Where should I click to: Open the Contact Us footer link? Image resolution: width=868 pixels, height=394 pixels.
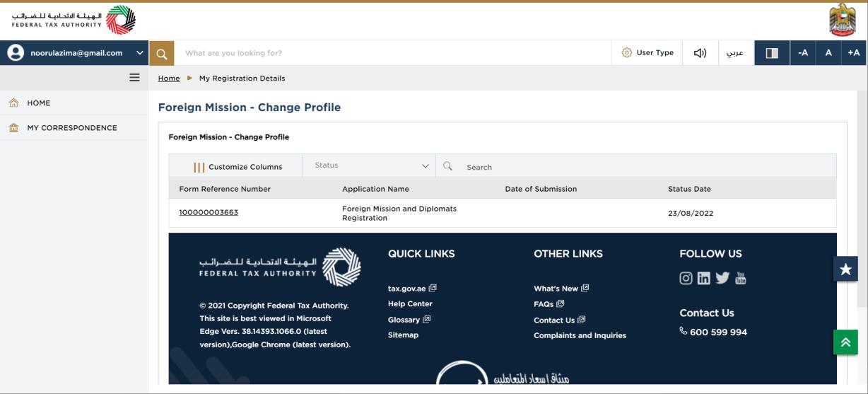(x=560, y=320)
